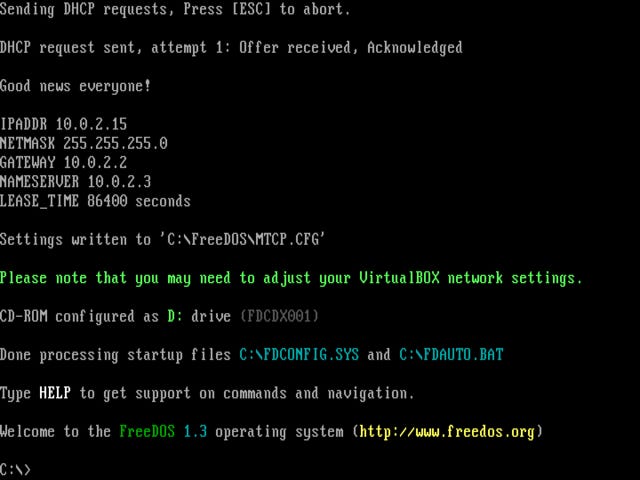640x480 pixels.
Task: Click the C:\FDCONFIG.SYS file path
Action: (x=299, y=354)
